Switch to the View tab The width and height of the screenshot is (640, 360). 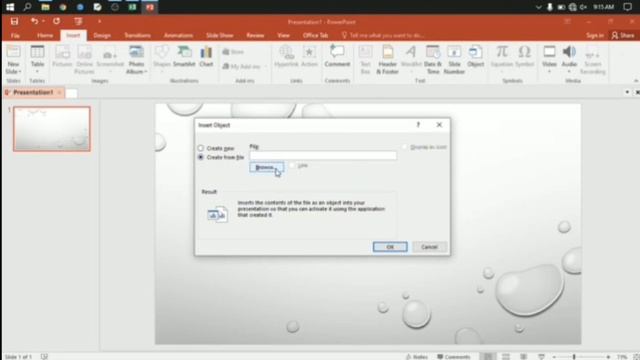[x=283, y=36]
